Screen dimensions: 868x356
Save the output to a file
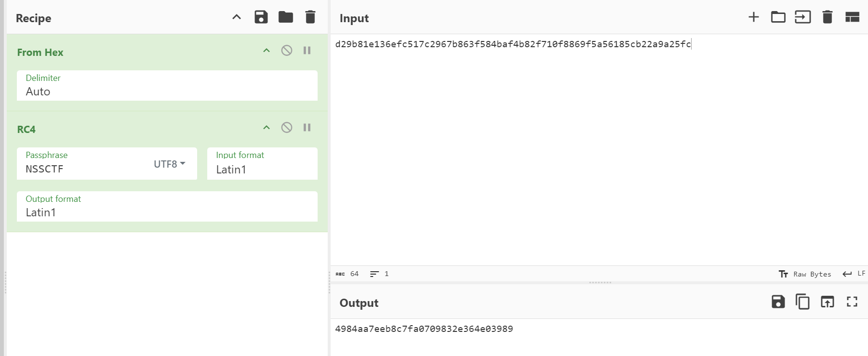(x=778, y=302)
